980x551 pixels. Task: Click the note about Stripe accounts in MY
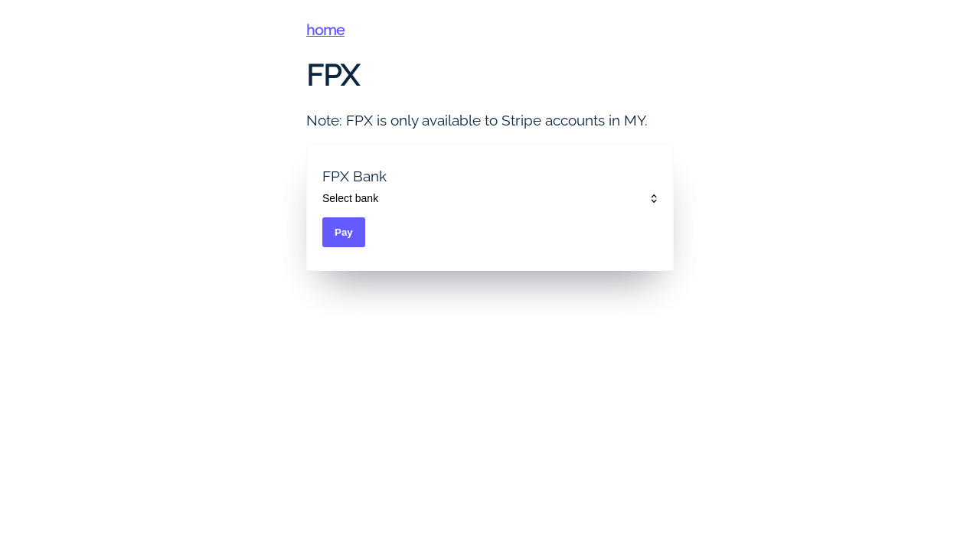tap(476, 120)
